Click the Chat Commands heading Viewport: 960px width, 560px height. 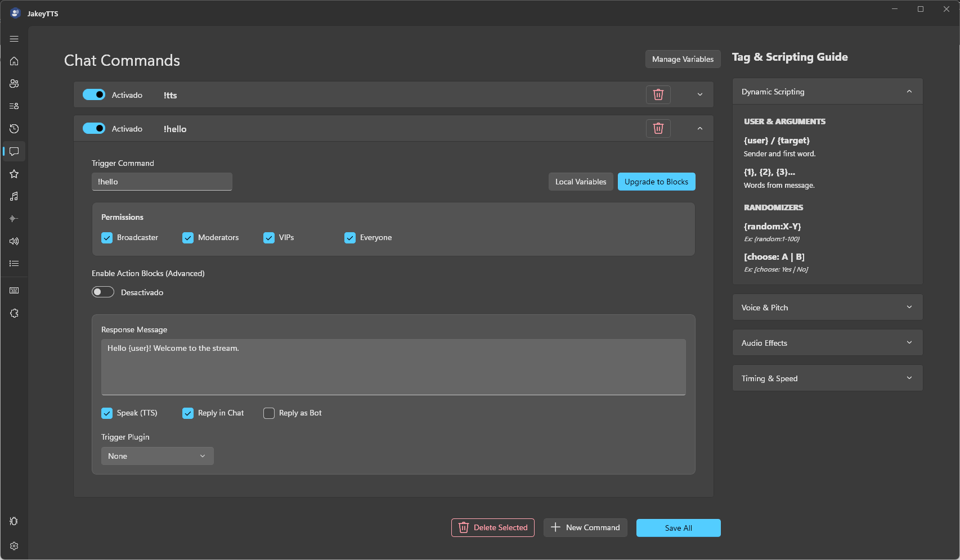tap(122, 60)
